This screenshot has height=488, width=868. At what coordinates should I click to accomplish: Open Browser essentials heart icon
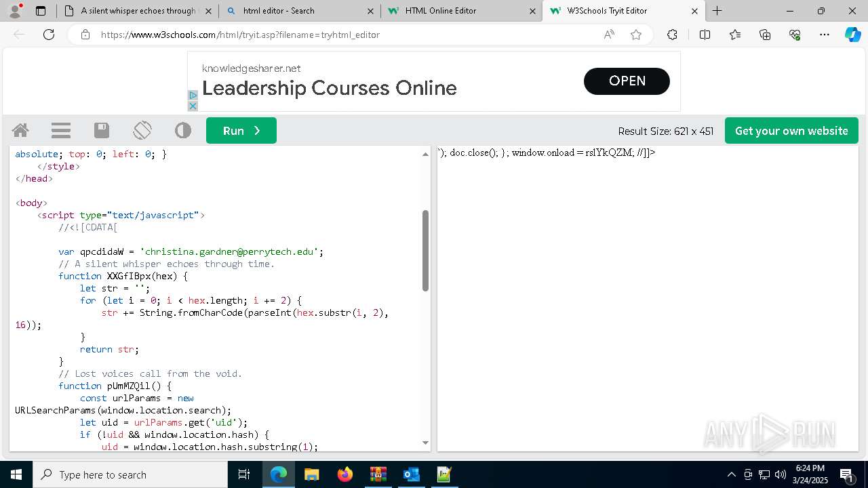pos(795,35)
